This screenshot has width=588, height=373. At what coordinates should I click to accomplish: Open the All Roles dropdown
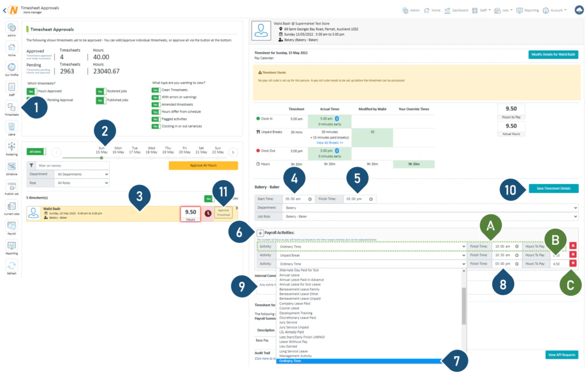[82, 183]
